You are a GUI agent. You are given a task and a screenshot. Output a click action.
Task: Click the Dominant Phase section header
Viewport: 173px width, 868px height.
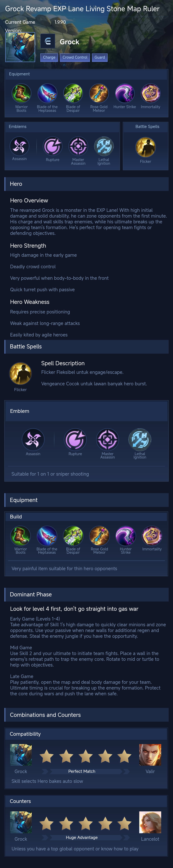[87, 594]
